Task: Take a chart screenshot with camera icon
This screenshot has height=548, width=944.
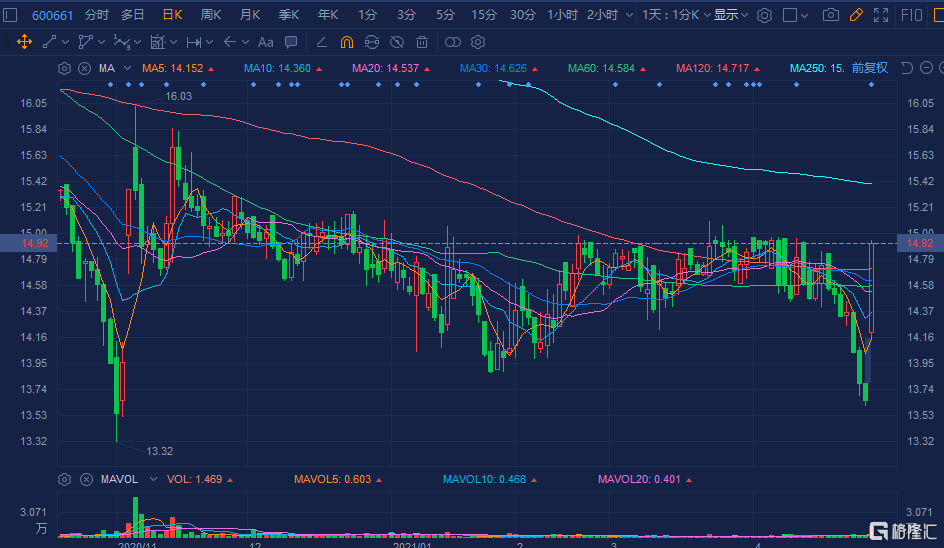Action: pyautogui.click(x=831, y=15)
